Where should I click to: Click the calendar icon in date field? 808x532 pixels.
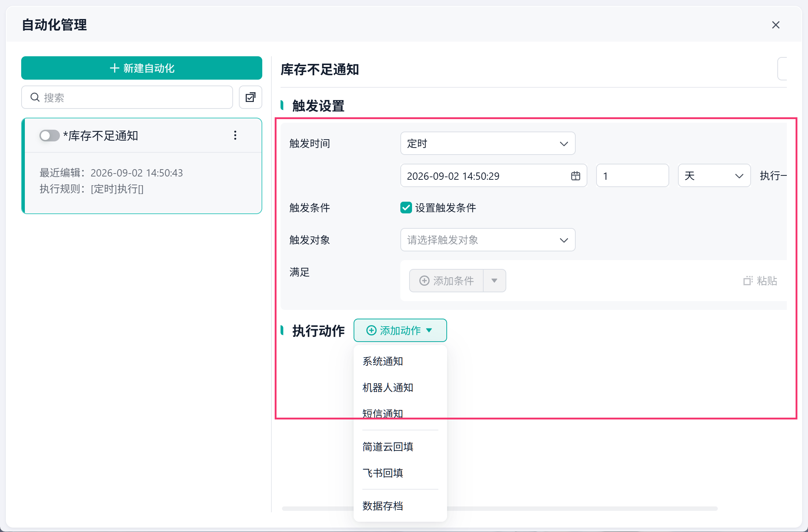pos(576,176)
